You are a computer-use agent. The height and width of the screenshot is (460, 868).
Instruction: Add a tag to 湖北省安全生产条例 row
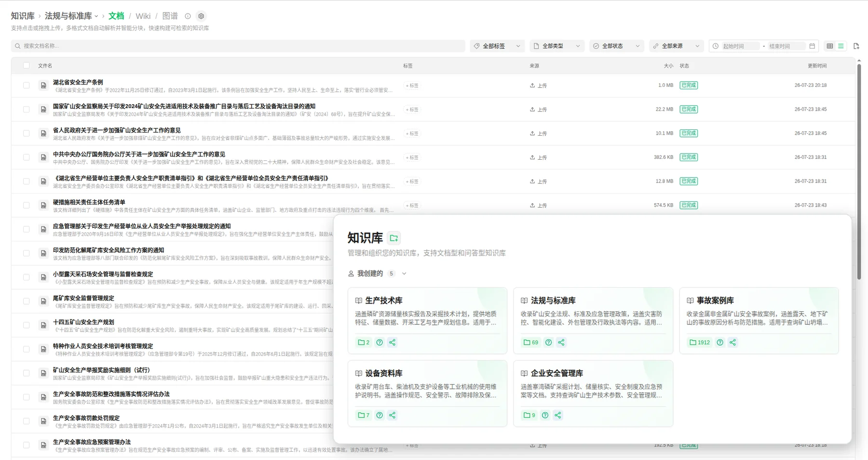(x=412, y=85)
